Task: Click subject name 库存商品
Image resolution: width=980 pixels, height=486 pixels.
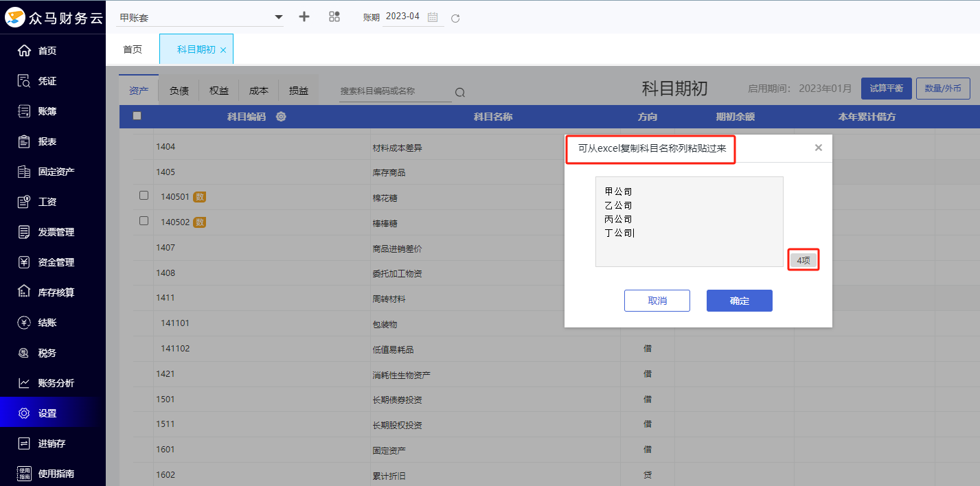Action: [389, 173]
